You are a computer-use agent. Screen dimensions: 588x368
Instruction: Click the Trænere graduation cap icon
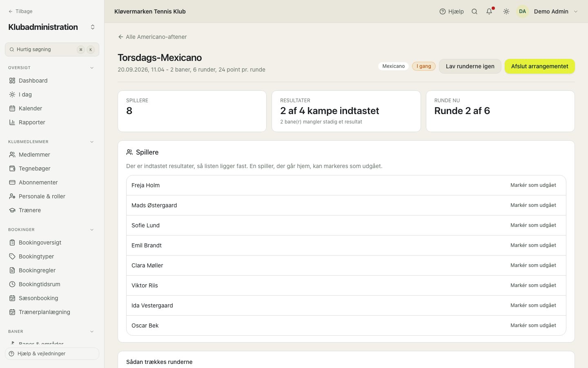12,210
